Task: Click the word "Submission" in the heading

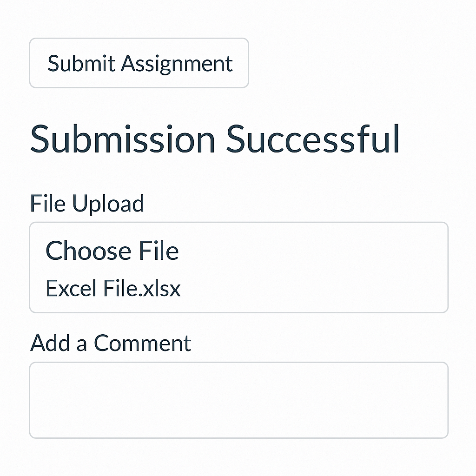Action: [123, 139]
